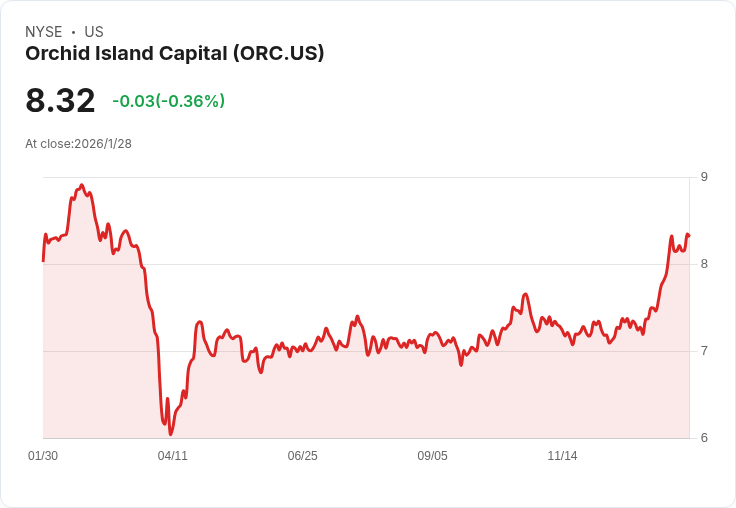Image resolution: width=736 pixels, height=508 pixels.
Task: Click the US market label
Action: (94, 32)
